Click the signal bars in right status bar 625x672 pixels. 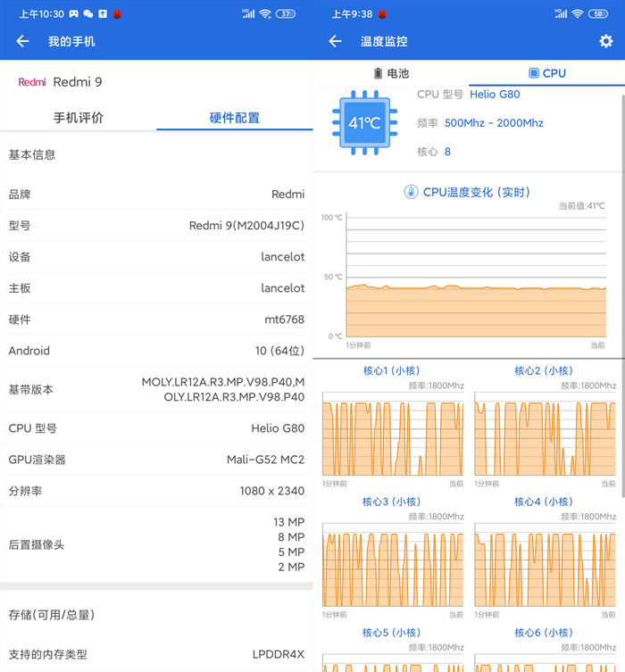point(561,13)
